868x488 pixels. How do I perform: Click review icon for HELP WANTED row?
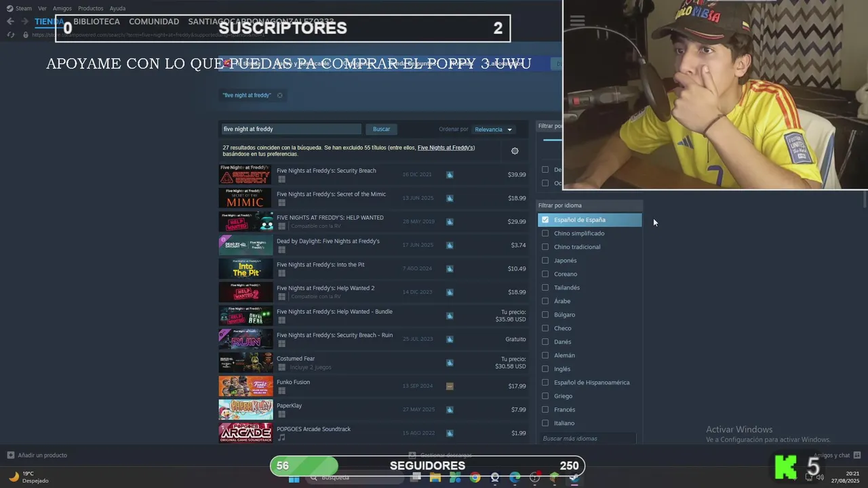click(x=450, y=222)
